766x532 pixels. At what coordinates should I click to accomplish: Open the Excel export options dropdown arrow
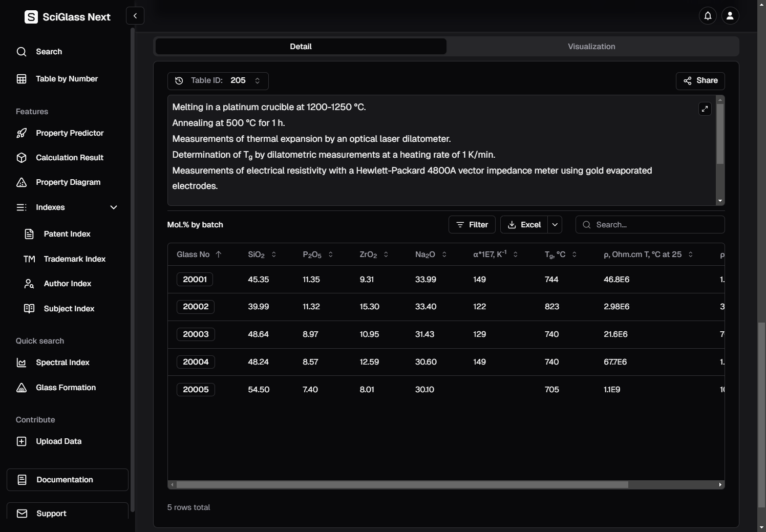(x=555, y=225)
